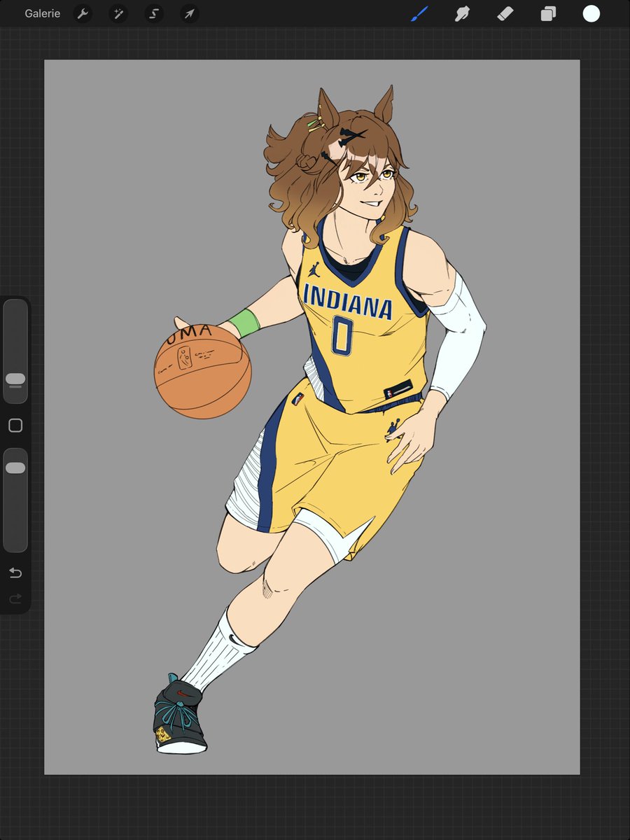Open the Layers panel
Image resolution: width=630 pixels, height=840 pixels.
click(548, 13)
